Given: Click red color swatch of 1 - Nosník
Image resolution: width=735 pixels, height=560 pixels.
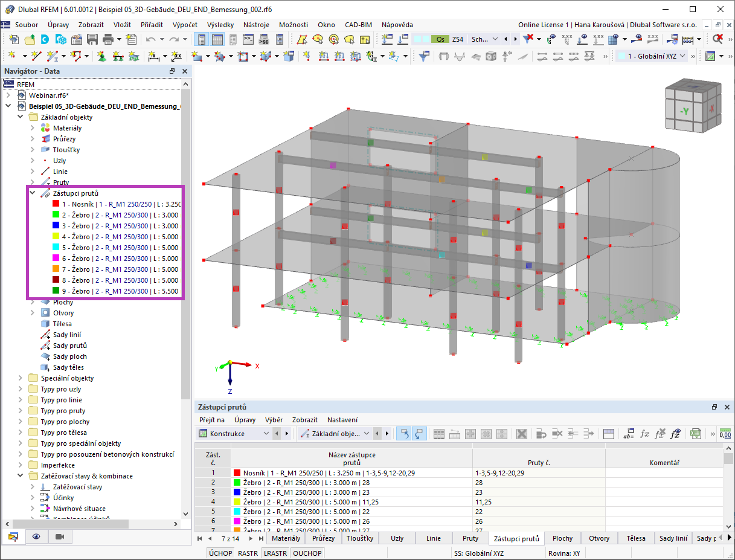Looking at the screenshot, I should 56,204.
